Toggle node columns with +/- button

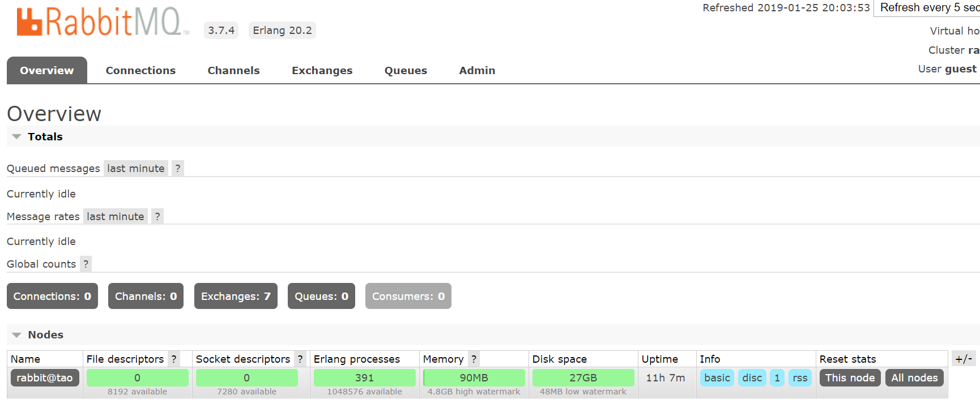(964, 358)
